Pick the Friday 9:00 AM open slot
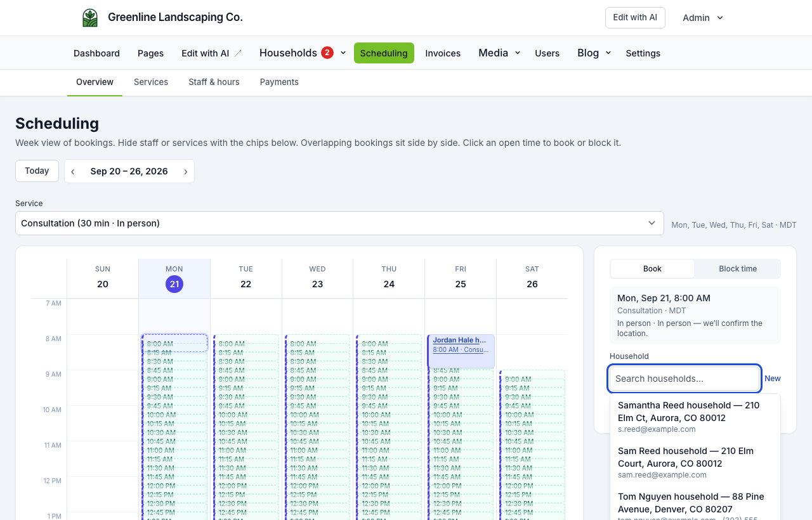The width and height of the screenshot is (812, 520). point(461,379)
